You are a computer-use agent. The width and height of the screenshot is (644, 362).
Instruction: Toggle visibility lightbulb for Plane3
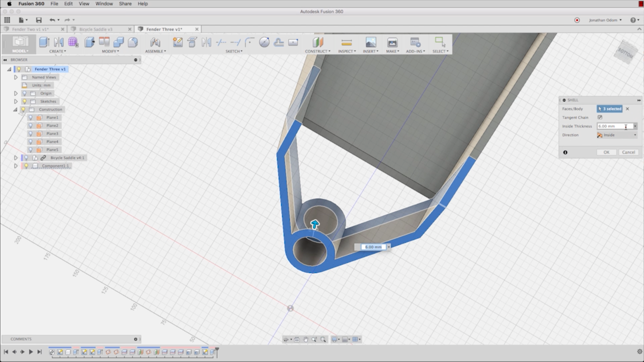click(x=31, y=134)
